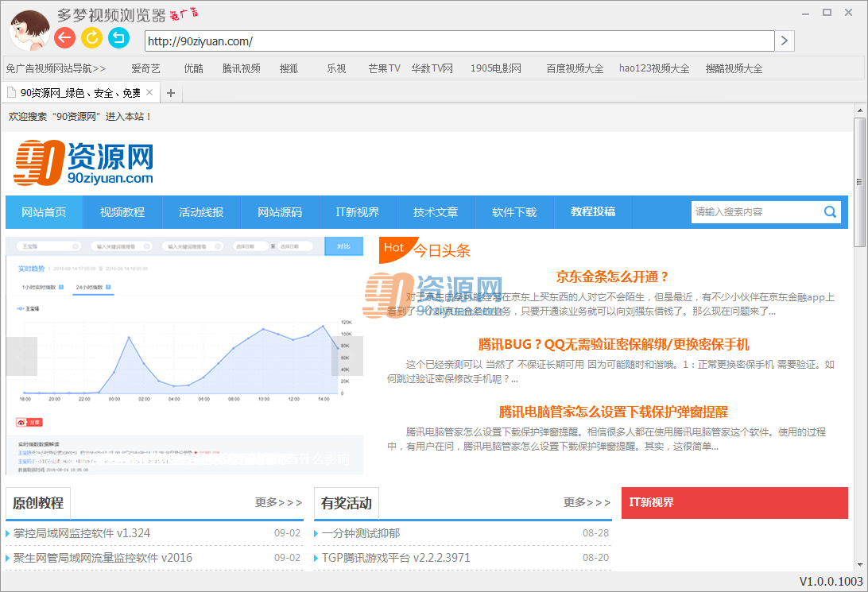Open the 技术文章 menu item
This screenshot has width=868, height=592.
pos(436,212)
